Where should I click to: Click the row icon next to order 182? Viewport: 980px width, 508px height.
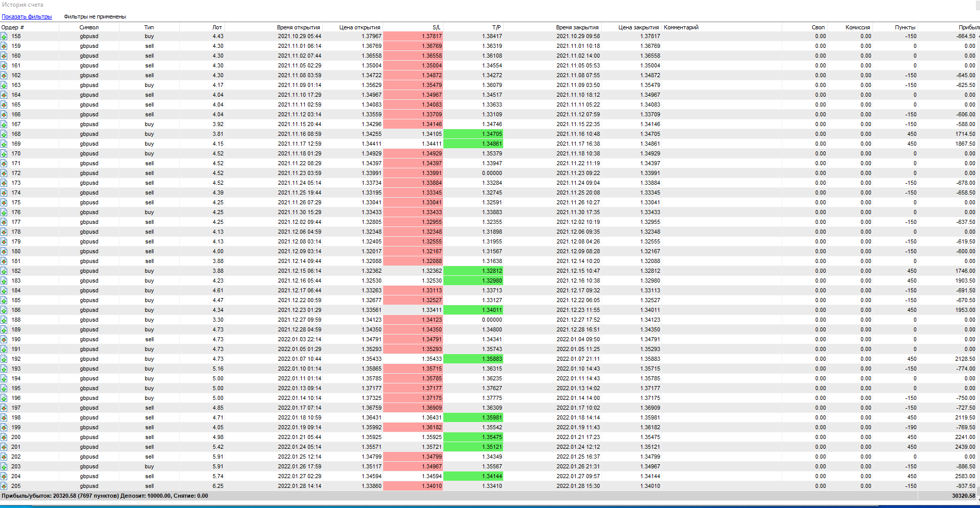tap(4, 271)
